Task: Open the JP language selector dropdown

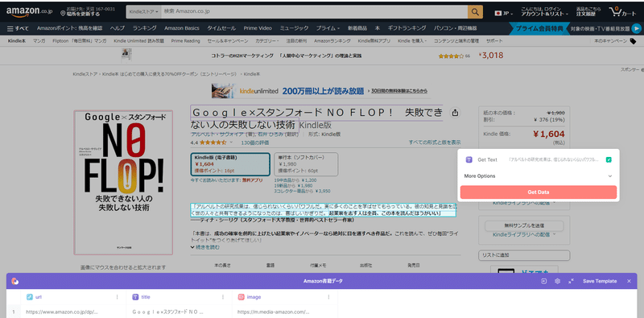Action: point(504,13)
